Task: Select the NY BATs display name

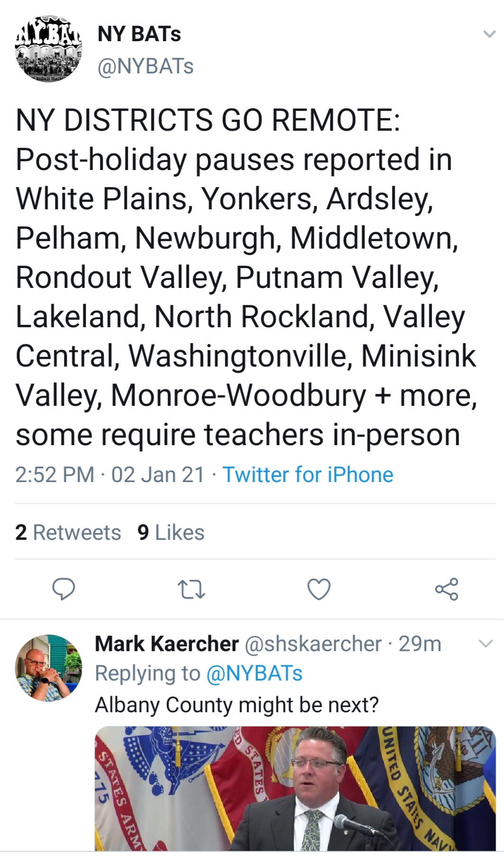Action: [138, 33]
